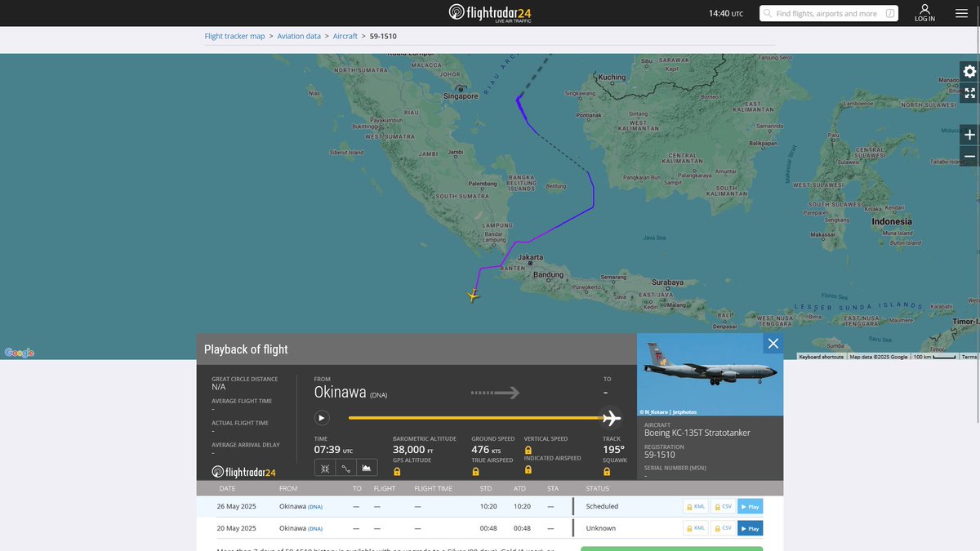980x551 pixels.
Task: Download CSV for 26 May 2025
Action: pos(722,507)
